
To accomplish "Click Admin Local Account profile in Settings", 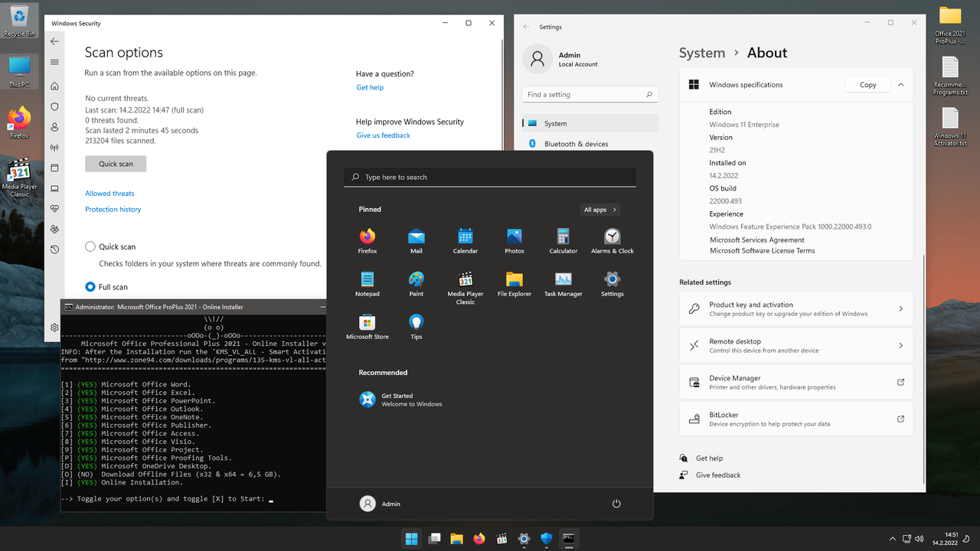I will tap(560, 59).
